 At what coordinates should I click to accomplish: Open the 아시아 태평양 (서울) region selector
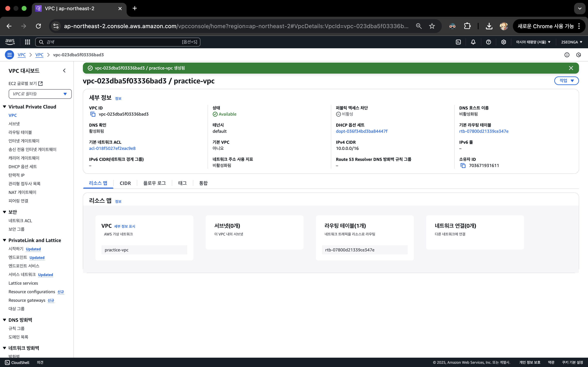(x=533, y=42)
